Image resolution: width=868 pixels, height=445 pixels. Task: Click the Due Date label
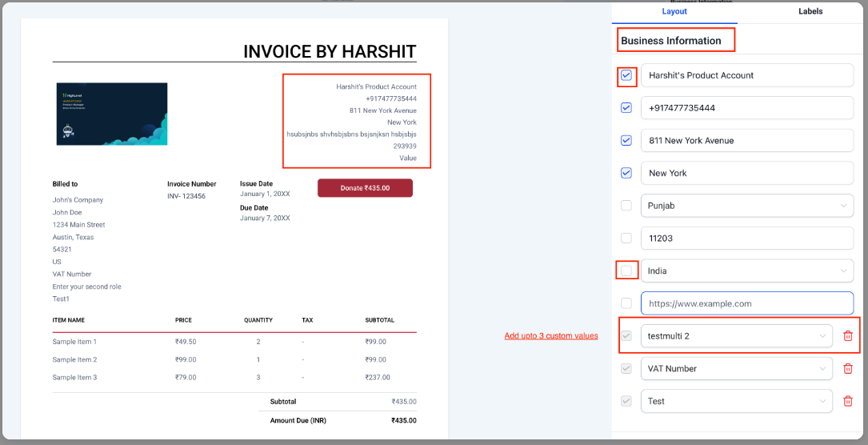[x=254, y=208]
